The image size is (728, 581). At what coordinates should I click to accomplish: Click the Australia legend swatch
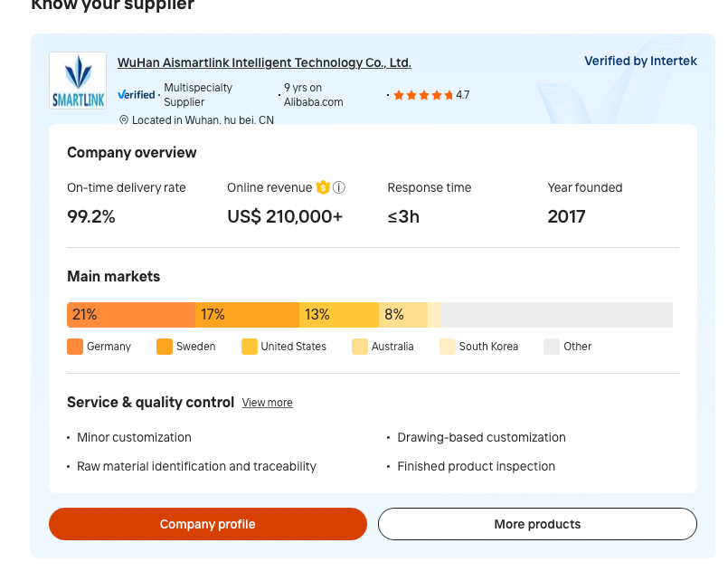(x=360, y=347)
